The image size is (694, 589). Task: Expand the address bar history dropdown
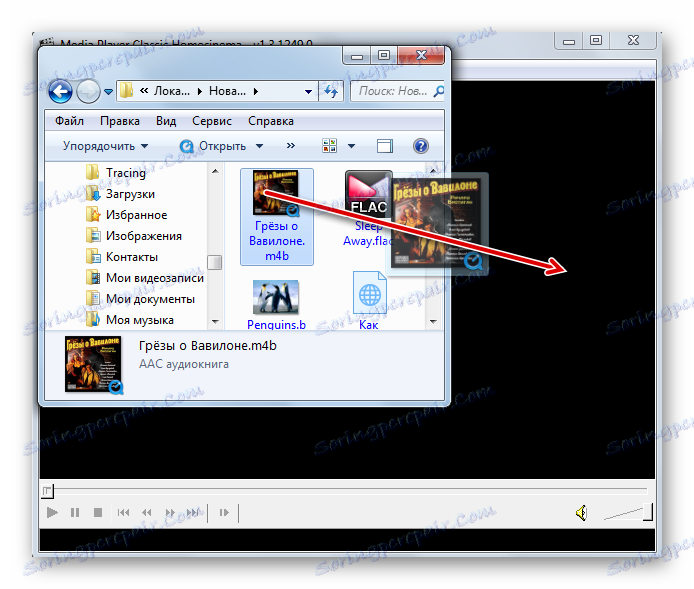(x=308, y=92)
